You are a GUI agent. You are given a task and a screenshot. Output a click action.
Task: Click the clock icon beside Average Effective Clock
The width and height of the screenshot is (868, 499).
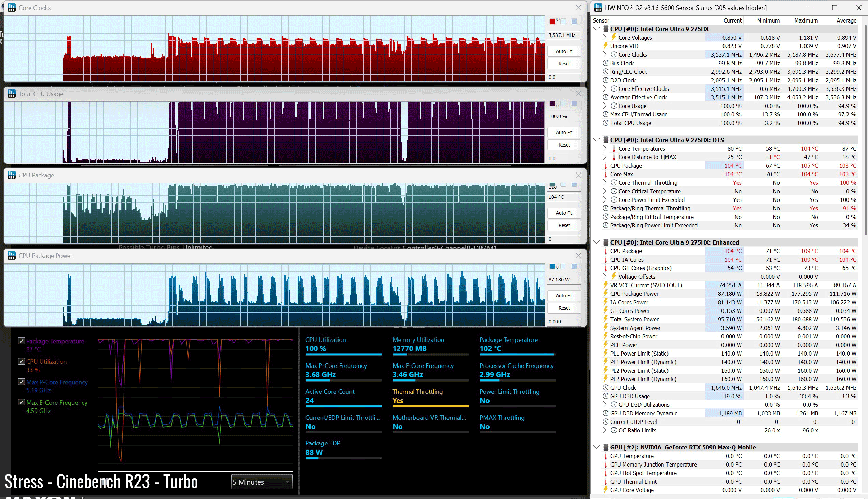(606, 97)
